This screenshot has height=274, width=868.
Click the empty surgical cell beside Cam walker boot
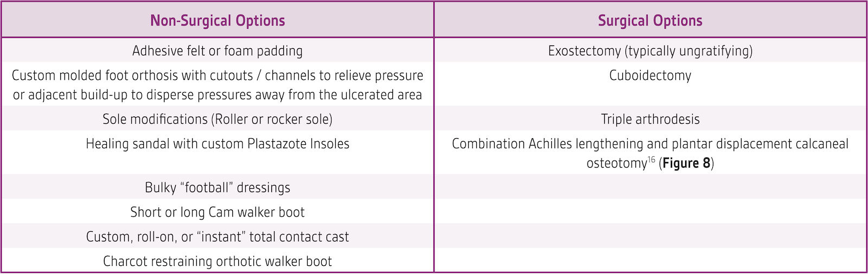coord(650,212)
